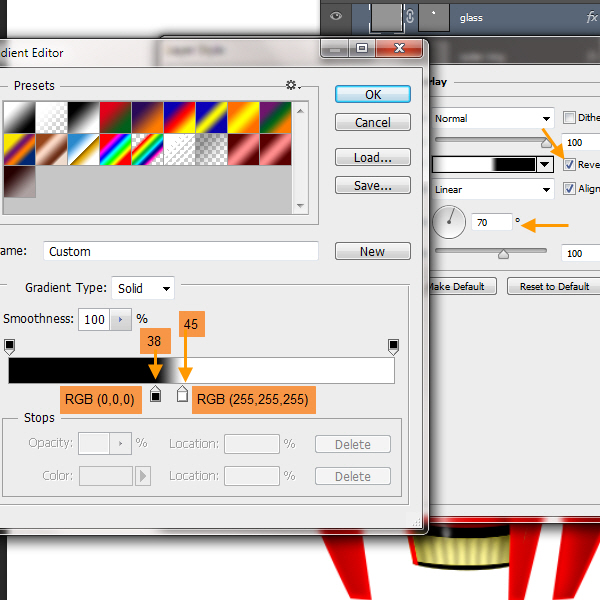Click the Reset to Default button
The height and width of the screenshot is (600, 600).
[x=554, y=286]
